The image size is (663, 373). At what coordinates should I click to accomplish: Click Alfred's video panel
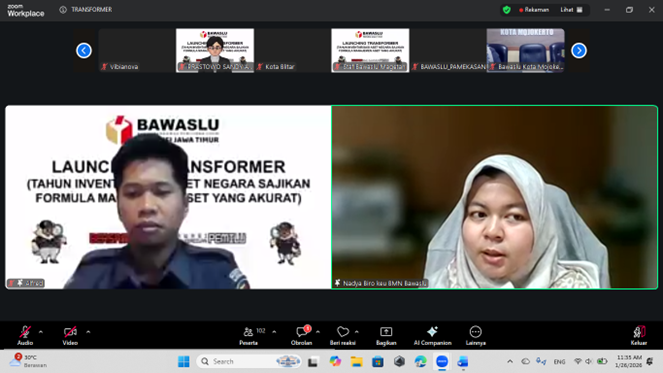(168, 197)
